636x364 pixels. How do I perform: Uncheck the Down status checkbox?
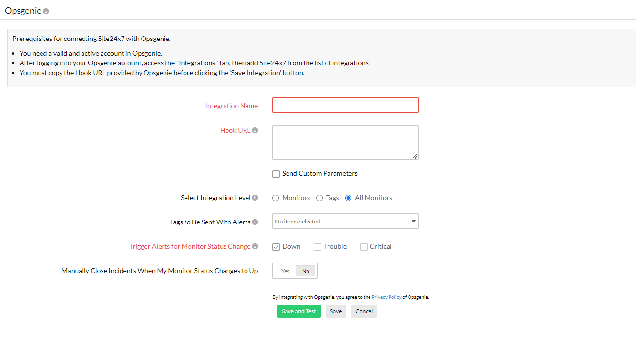click(x=276, y=247)
